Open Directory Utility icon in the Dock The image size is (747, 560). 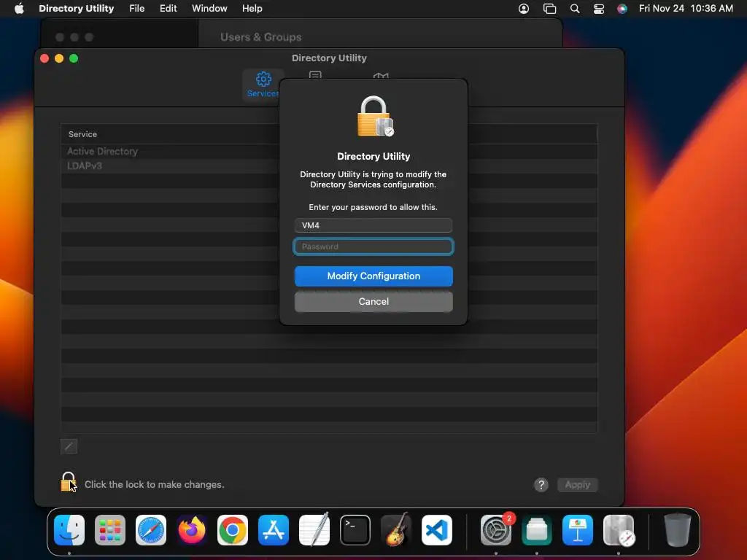click(x=619, y=530)
